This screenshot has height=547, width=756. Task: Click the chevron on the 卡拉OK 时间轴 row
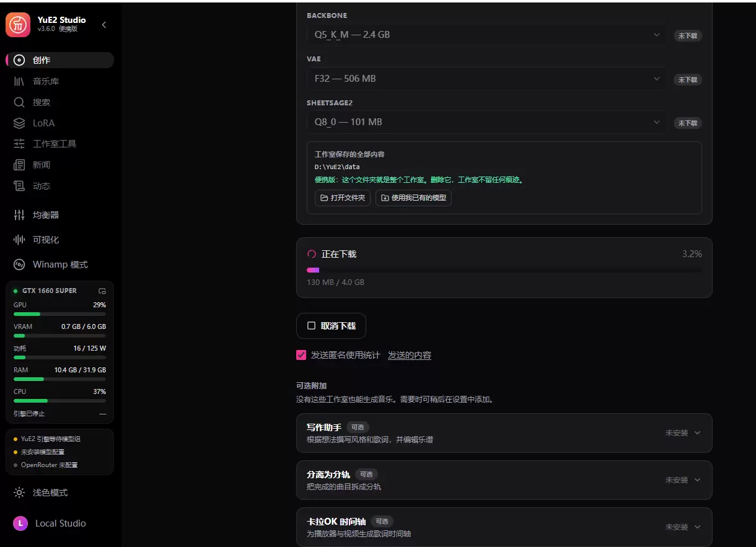tap(697, 527)
